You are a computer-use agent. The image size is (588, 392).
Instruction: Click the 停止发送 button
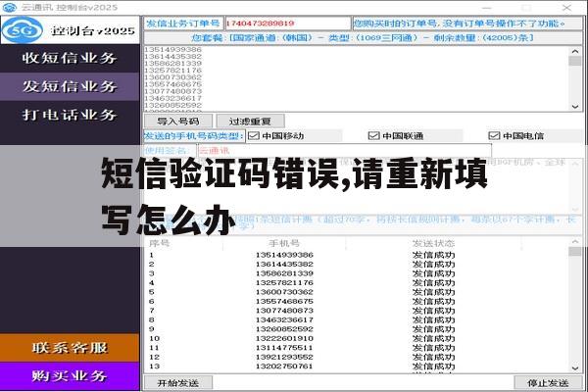548,383
